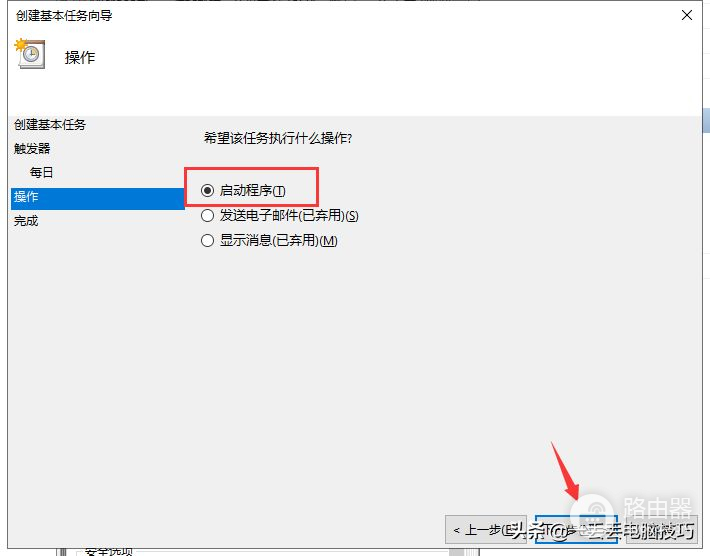
Task: Close the 创建基本任务向导 dialog
Action: pyautogui.click(x=686, y=15)
